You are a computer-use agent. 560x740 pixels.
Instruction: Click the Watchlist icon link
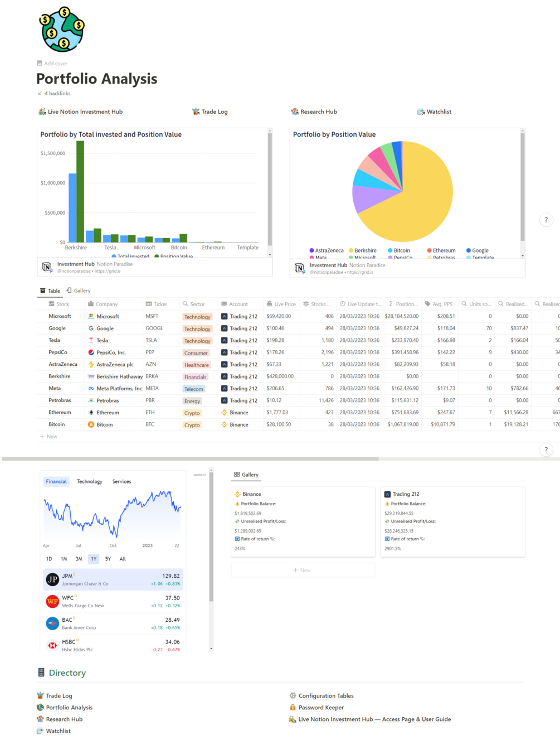point(421,112)
